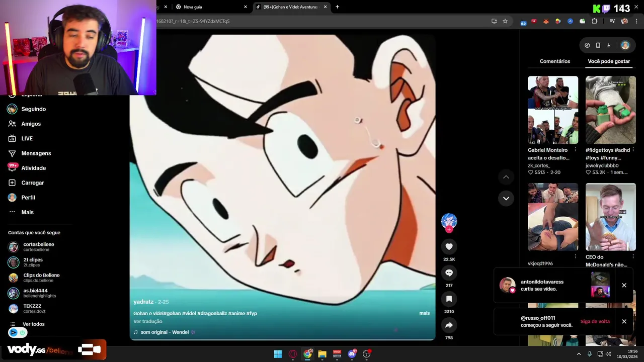Screen dimensions: 644x362
Task: Click the #dragonballz hashtag in the caption
Action: coord(212,313)
